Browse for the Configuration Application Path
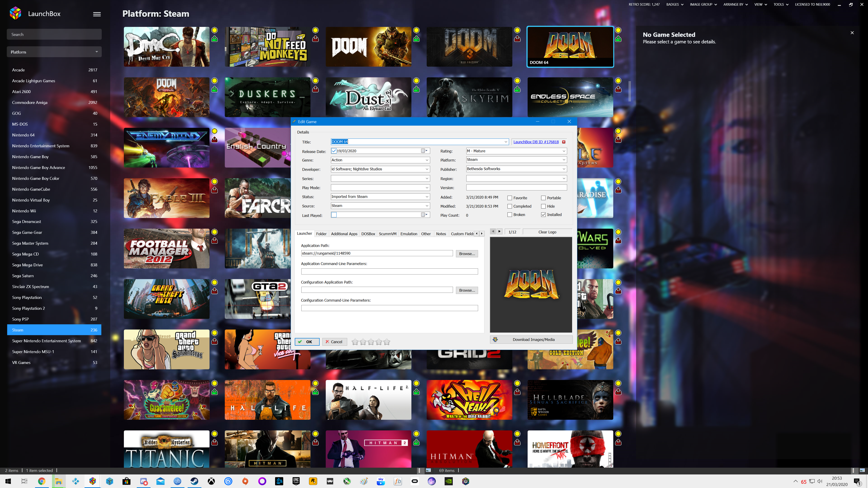This screenshot has height=488, width=868. point(467,290)
